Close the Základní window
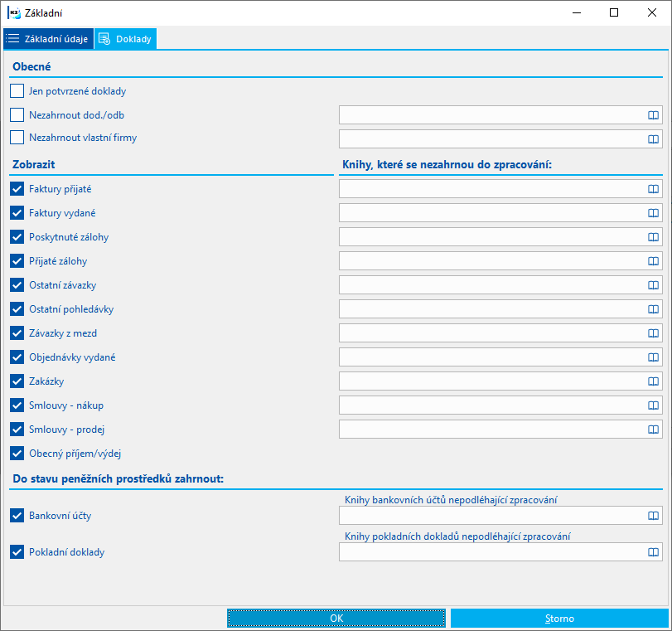This screenshot has width=672, height=631. coord(652,13)
